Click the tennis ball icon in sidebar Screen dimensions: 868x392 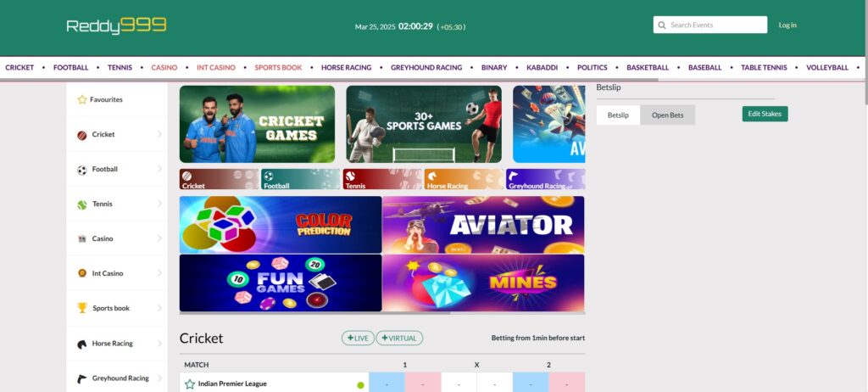pyautogui.click(x=82, y=204)
